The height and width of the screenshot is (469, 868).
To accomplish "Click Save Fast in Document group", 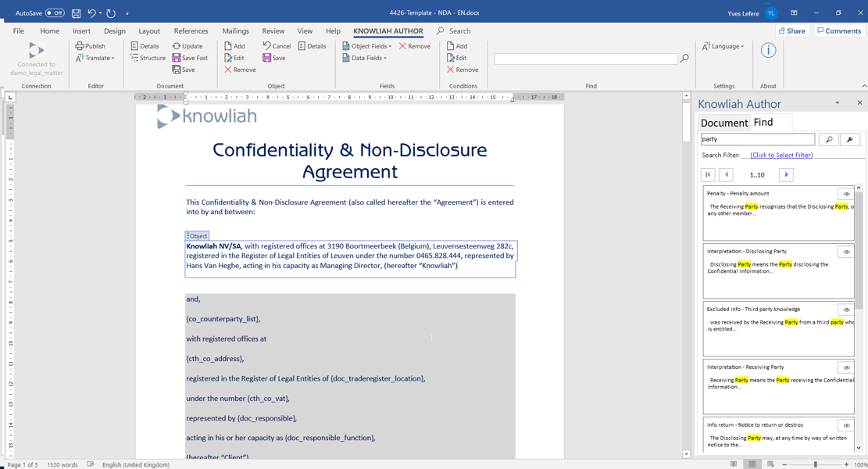I will click(x=190, y=58).
